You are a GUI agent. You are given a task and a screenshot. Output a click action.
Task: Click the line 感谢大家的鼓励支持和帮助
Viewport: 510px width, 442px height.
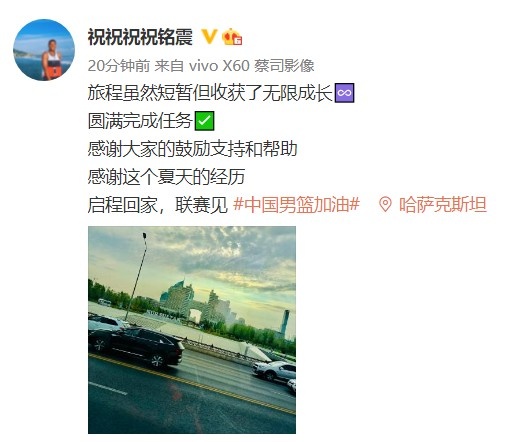pyautogui.click(x=193, y=149)
